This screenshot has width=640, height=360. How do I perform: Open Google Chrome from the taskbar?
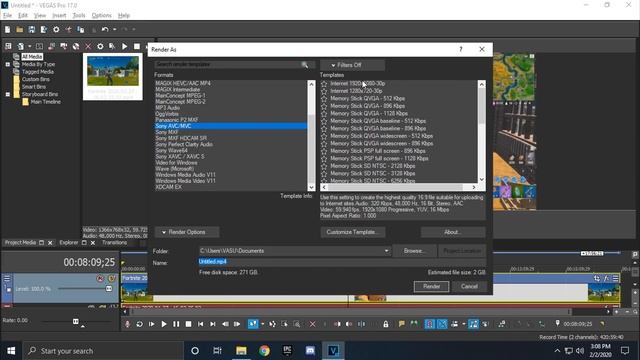264,351
